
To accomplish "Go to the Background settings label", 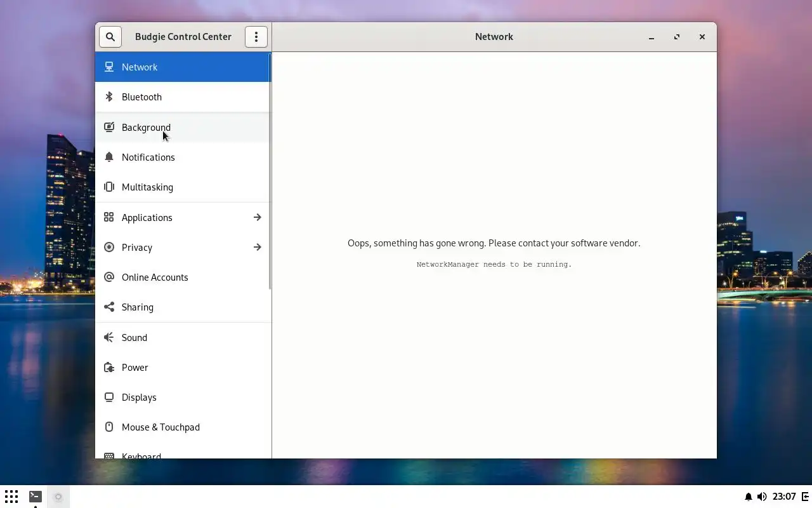I will (146, 127).
